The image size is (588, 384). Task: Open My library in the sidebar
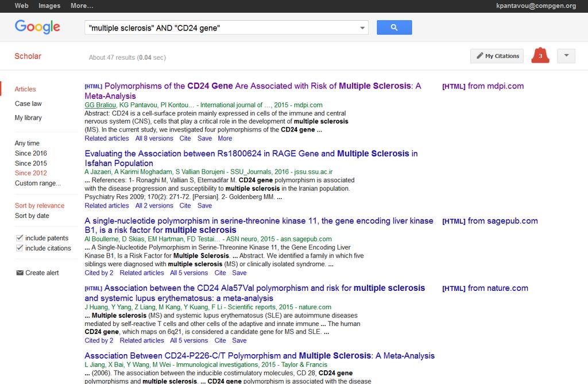point(28,117)
